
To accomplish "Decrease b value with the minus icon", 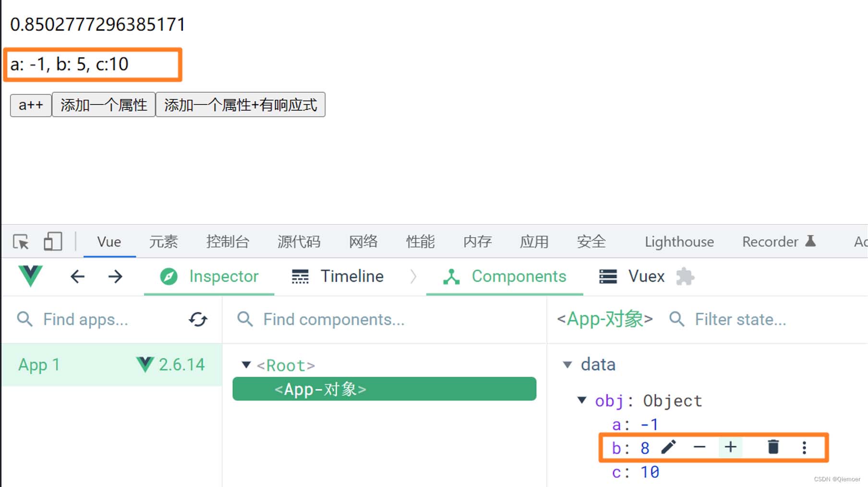I will tap(699, 447).
